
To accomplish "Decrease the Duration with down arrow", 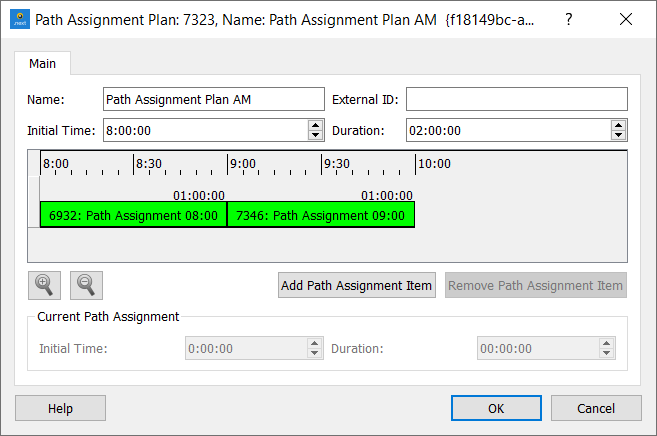I will (x=619, y=135).
